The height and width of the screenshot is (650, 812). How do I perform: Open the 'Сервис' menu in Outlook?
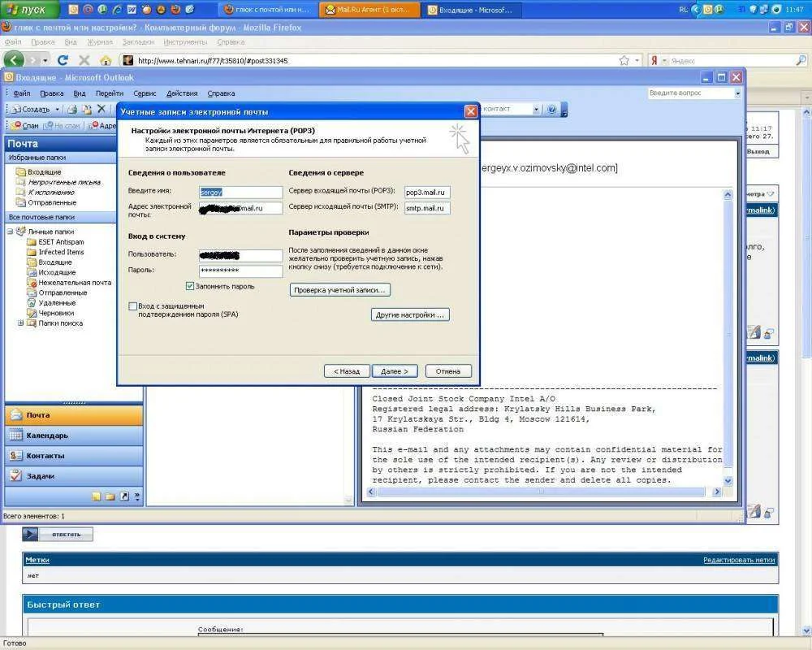[x=145, y=93]
